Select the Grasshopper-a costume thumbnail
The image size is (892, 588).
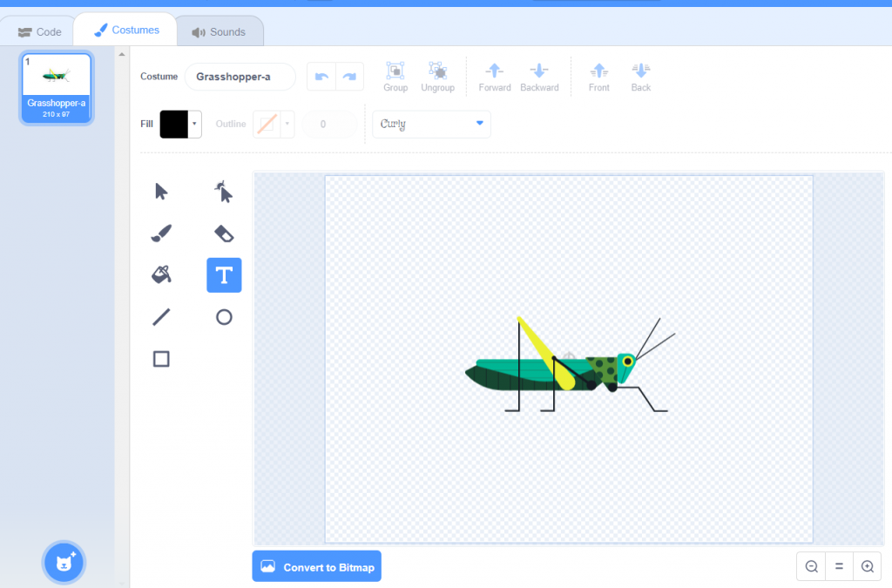(56, 87)
